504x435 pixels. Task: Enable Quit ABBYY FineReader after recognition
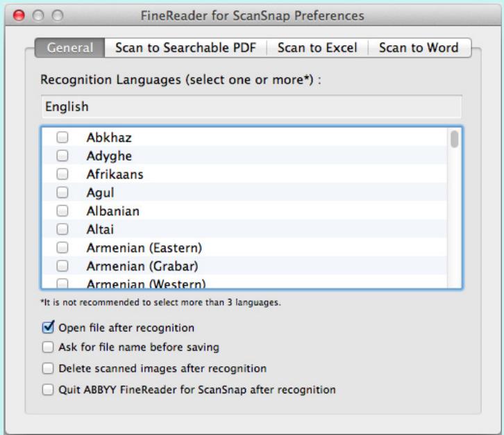(x=48, y=390)
